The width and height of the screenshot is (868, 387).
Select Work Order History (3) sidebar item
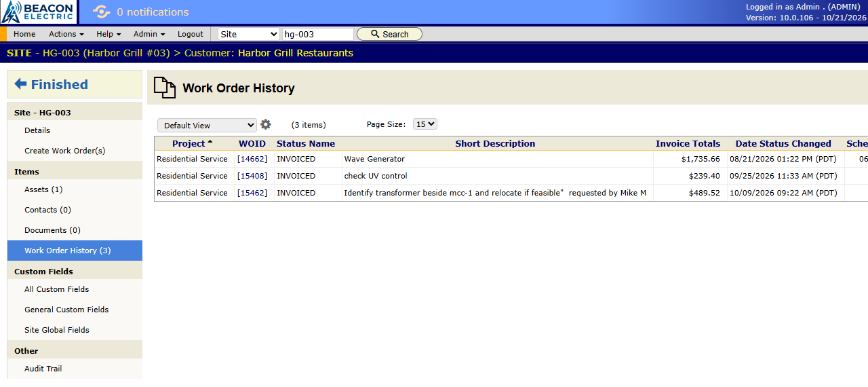tap(75, 251)
